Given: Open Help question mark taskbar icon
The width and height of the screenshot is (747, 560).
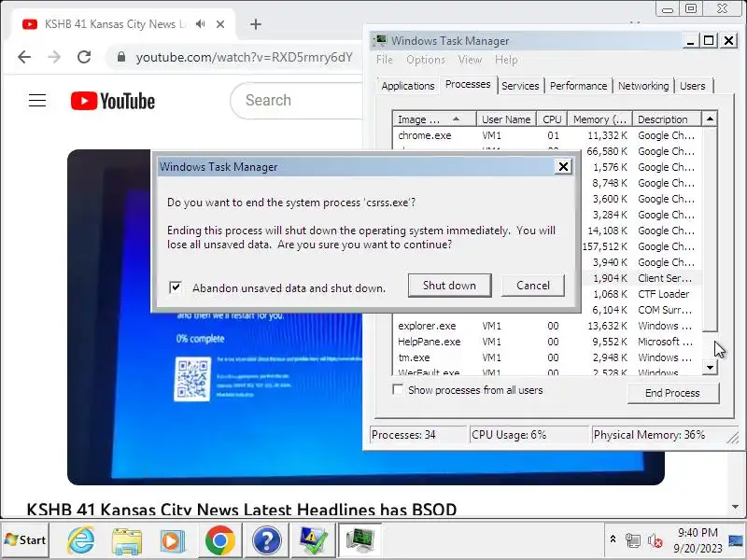Looking at the screenshot, I should point(267,540).
